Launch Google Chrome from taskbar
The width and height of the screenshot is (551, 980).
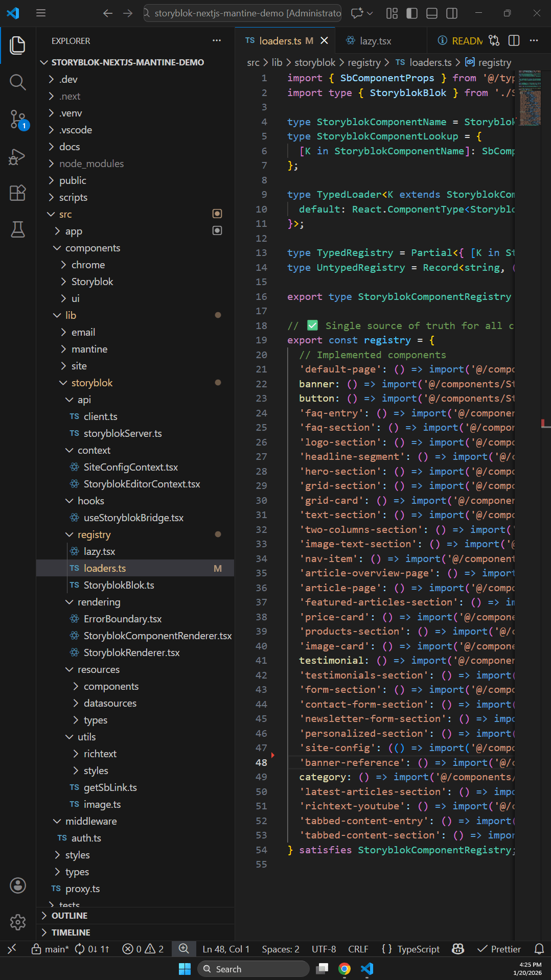(345, 969)
